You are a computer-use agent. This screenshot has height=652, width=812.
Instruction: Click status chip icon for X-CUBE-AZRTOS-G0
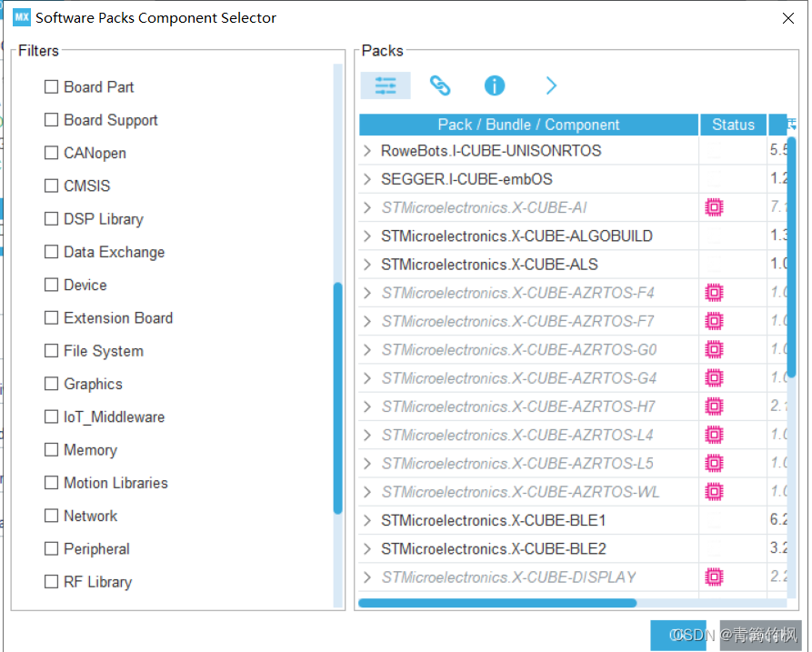click(714, 350)
